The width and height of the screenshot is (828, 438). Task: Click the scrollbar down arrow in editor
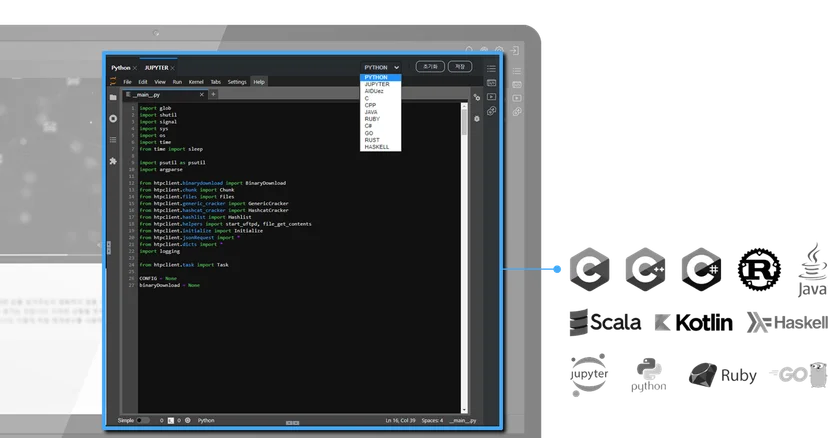coord(464,410)
